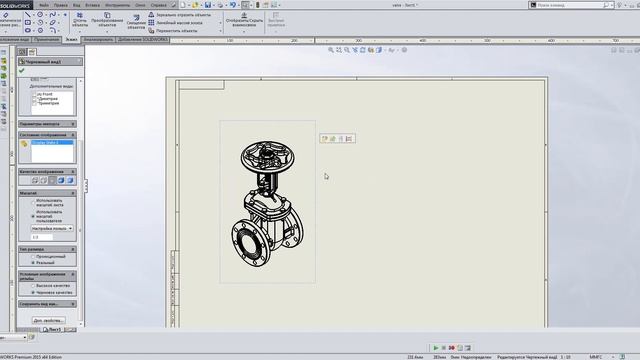Viewport: 640px width, 360px height.
Task: Open the Linear Sketch Pattern dropdown arrow
Action: pyautogui.click(x=220, y=23)
